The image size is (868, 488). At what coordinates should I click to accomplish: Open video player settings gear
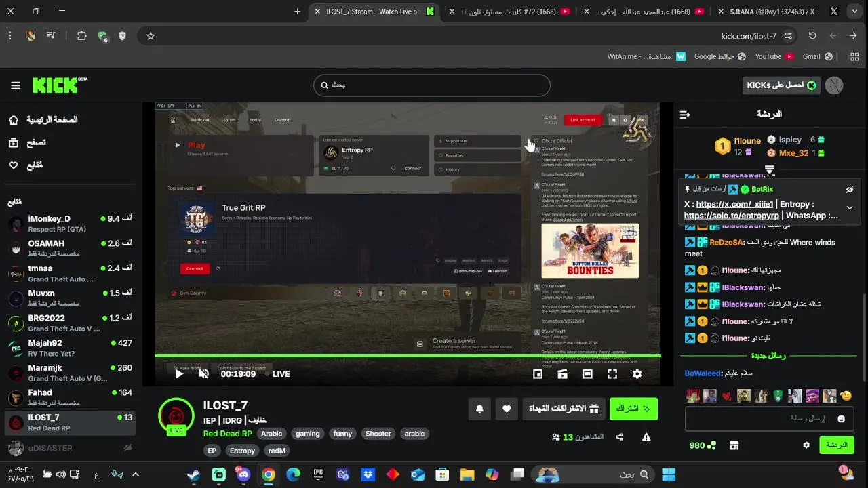tap(637, 373)
